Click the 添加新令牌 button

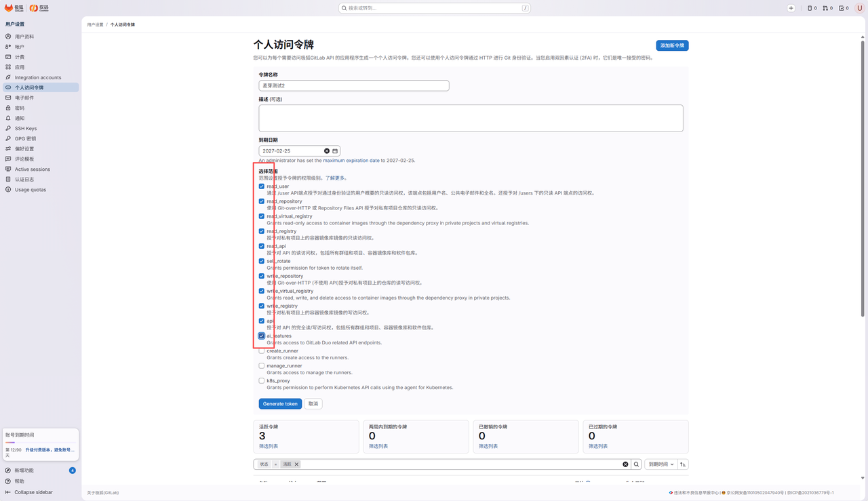pyautogui.click(x=672, y=45)
